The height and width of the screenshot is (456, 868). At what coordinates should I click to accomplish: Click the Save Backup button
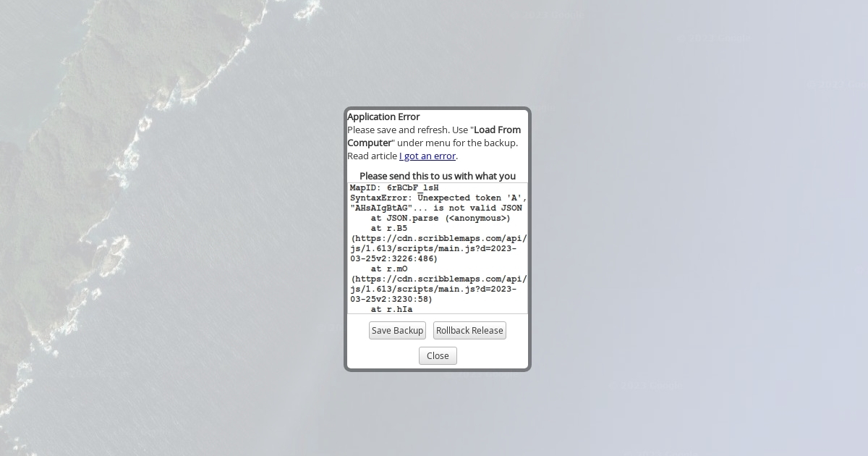point(397,330)
